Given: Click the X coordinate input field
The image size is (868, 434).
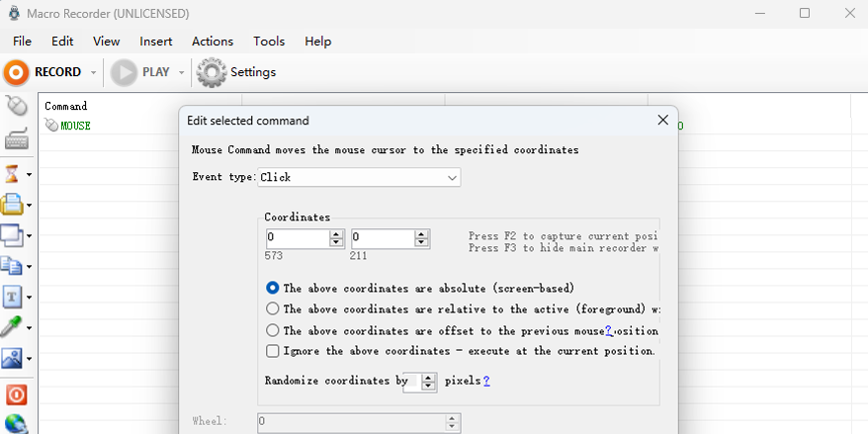Looking at the screenshot, I should coord(298,238).
